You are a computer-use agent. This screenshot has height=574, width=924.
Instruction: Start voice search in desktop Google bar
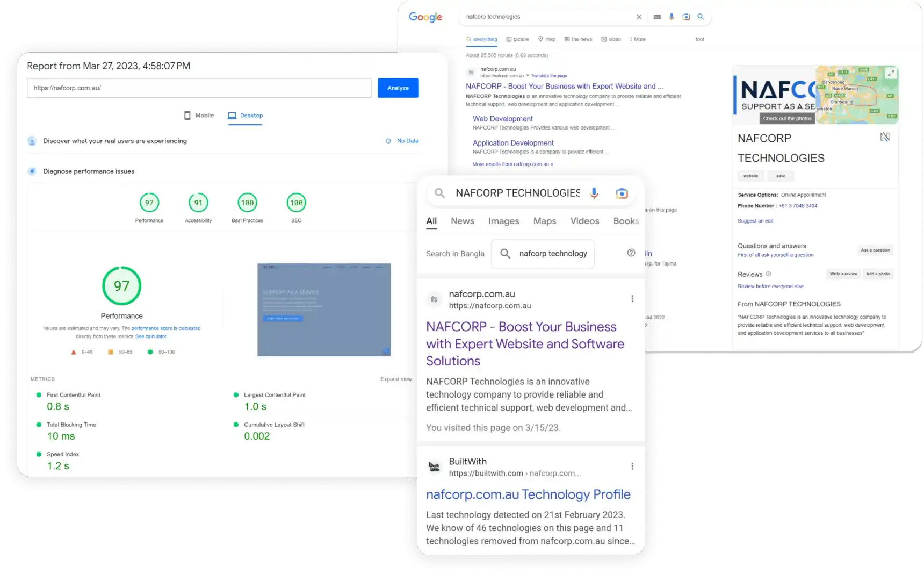(672, 17)
